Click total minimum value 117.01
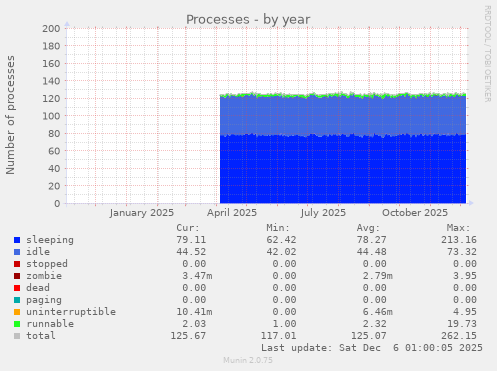This screenshot has height=371, width=497. coord(278,336)
